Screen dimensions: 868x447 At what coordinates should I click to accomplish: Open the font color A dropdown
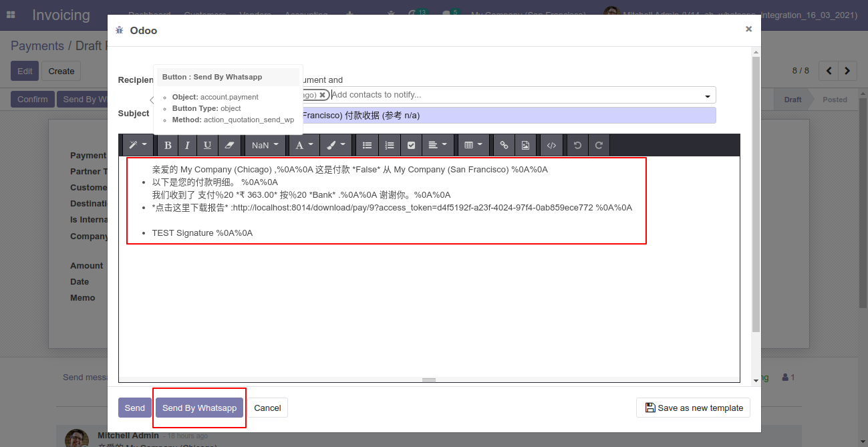304,145
